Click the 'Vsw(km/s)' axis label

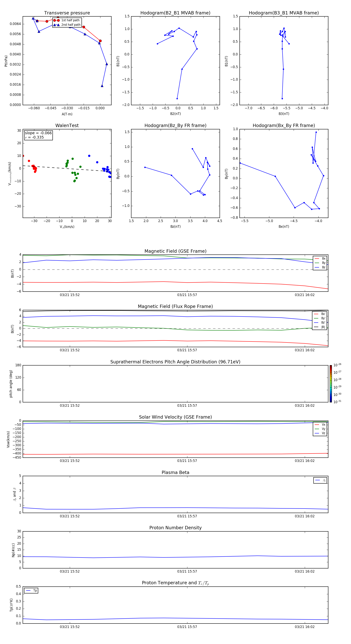pos(8,439)
